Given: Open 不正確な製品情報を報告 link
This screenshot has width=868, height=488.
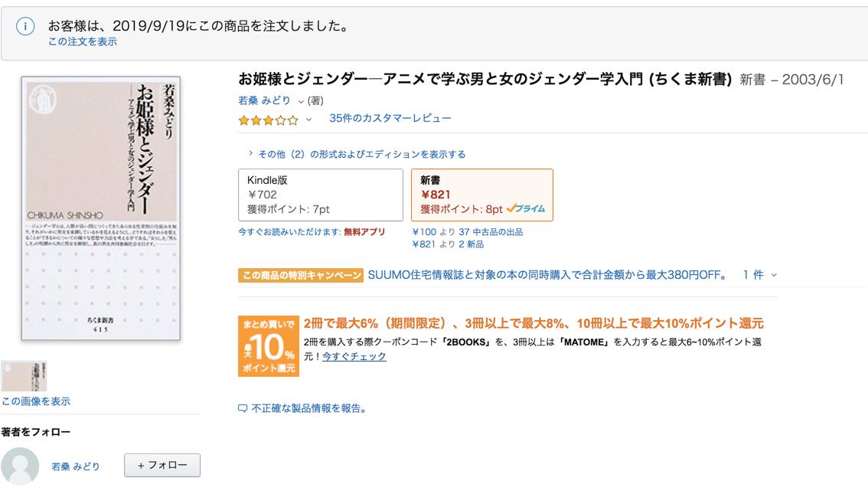Looking at the screenshot, I should click(x=309, y=408).
